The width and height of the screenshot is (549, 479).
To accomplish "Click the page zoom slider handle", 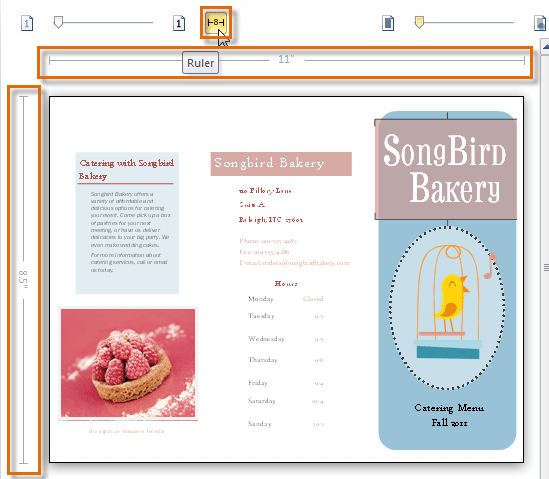I will point(58,22).
